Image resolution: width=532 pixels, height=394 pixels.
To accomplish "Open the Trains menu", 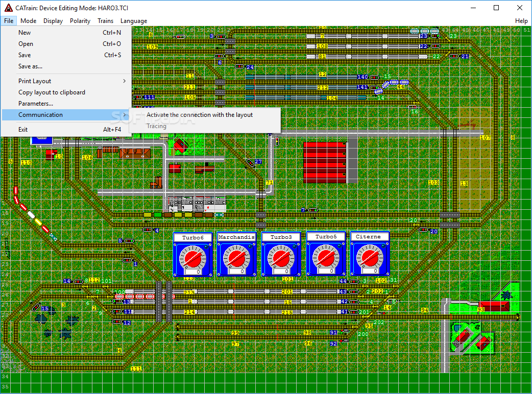I will (x=106, y=21).
